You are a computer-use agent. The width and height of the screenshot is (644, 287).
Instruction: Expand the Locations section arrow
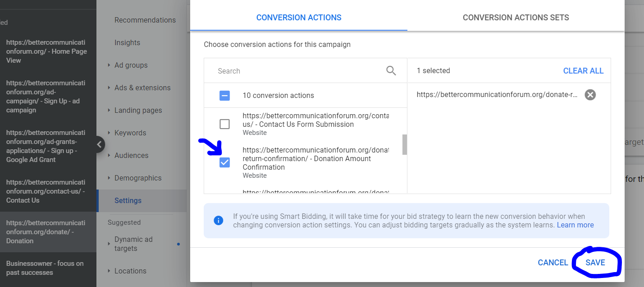109,271
